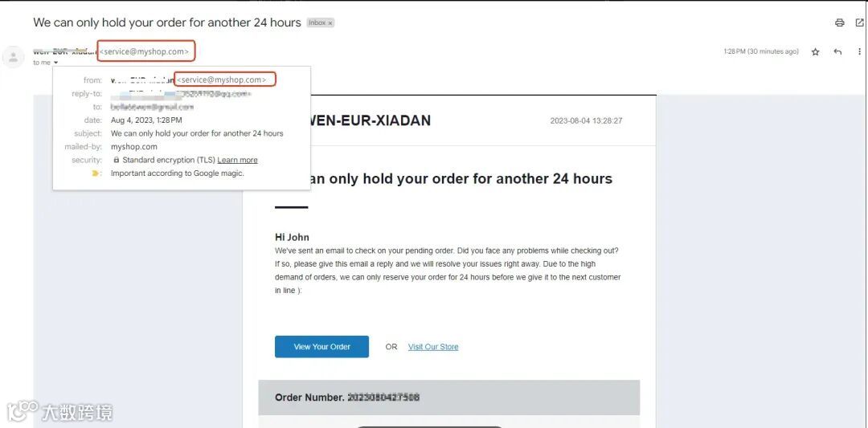868x428 pixels.
Task: Click the Inbox label tag
Action: (x=317, y=23)
